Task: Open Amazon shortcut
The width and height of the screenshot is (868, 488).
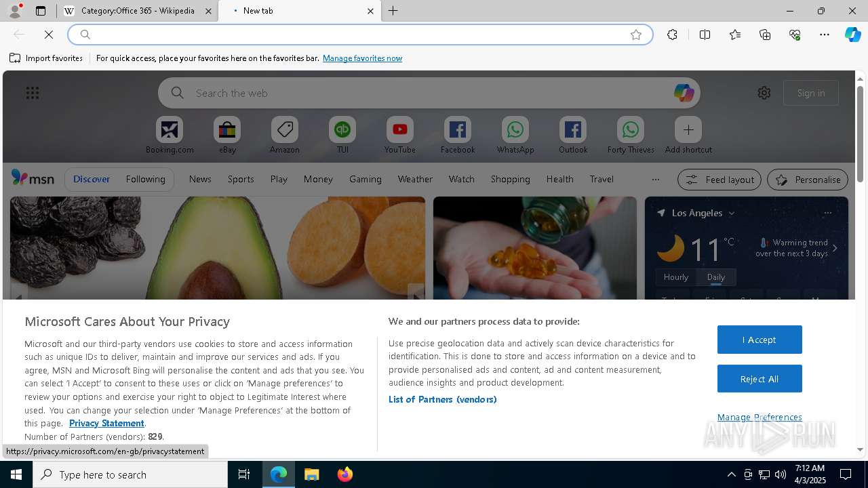Action: coord(285,136)
